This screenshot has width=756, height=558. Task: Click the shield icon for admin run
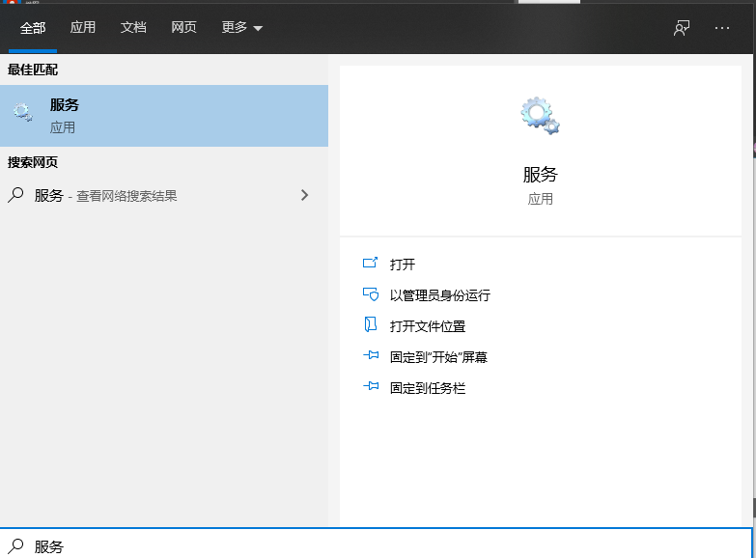(x=371, y=293)
